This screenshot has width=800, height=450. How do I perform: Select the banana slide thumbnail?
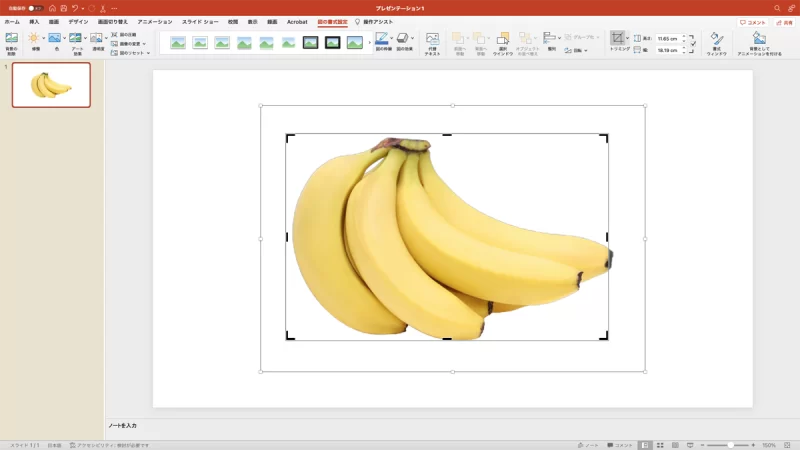coord(51,85)
